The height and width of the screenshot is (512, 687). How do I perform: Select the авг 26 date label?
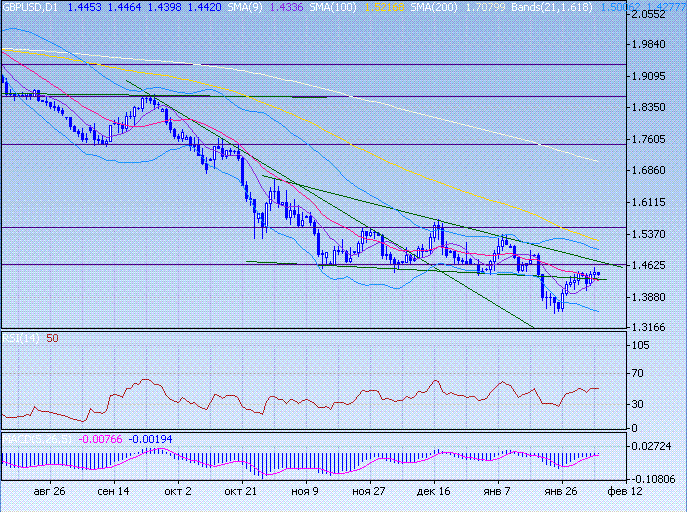[50, 492]
